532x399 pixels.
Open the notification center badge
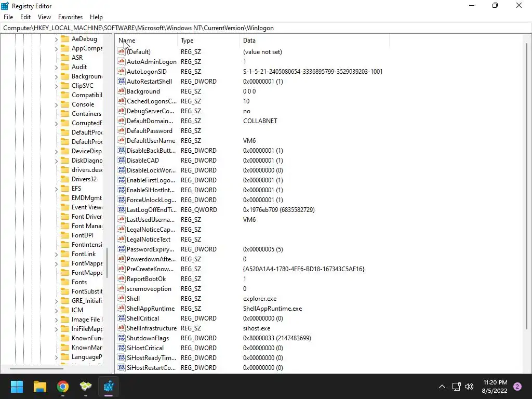pos(517,387)
